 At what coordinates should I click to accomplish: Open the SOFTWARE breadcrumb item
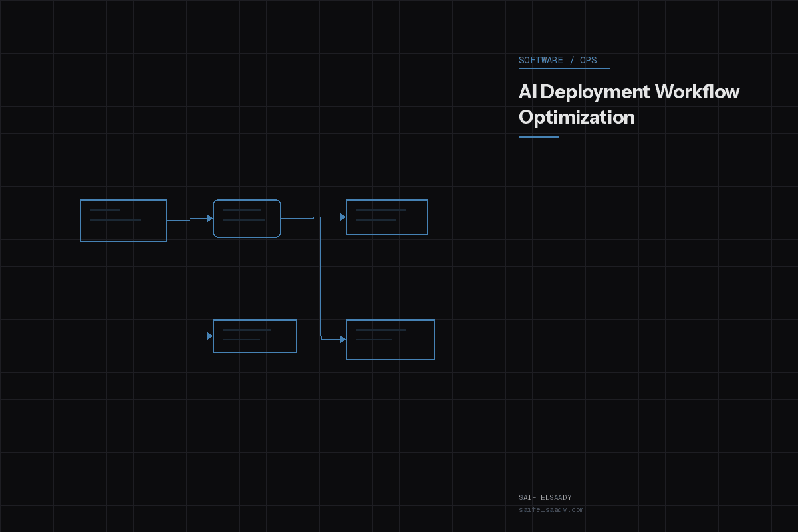coord(539,60)
